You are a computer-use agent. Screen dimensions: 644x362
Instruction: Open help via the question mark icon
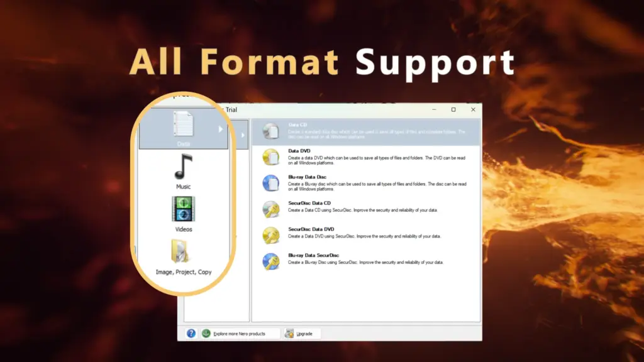click(191, 333)
